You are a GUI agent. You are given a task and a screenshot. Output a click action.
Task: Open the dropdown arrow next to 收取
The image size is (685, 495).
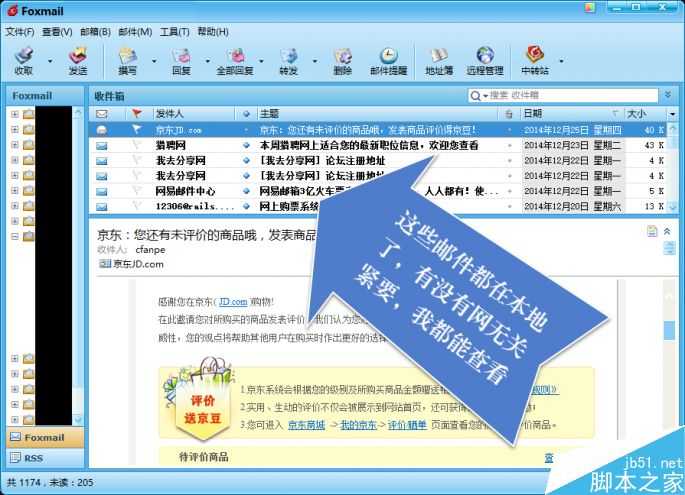[46, 61]
